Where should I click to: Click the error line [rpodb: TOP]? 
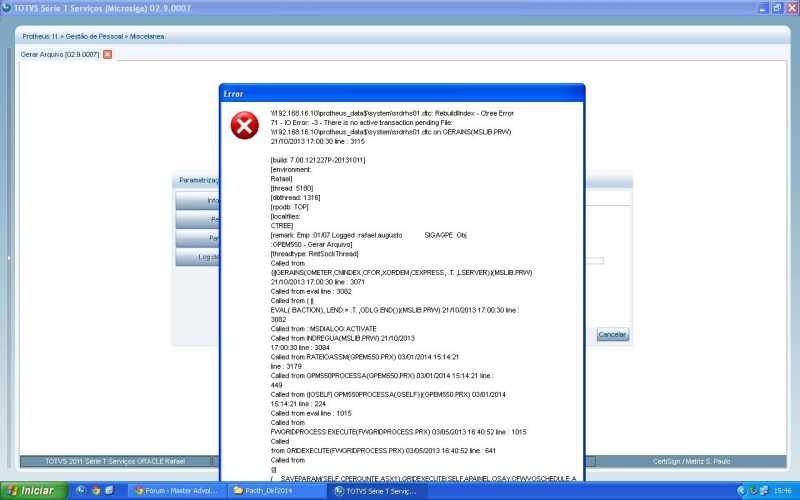click(x=289, y=207)
